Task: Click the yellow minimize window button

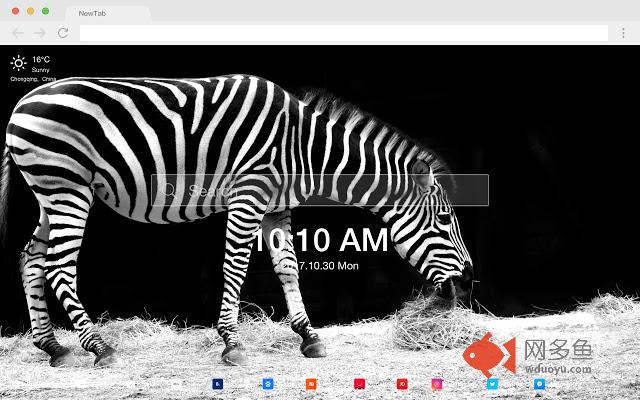Action: point(31,11)
